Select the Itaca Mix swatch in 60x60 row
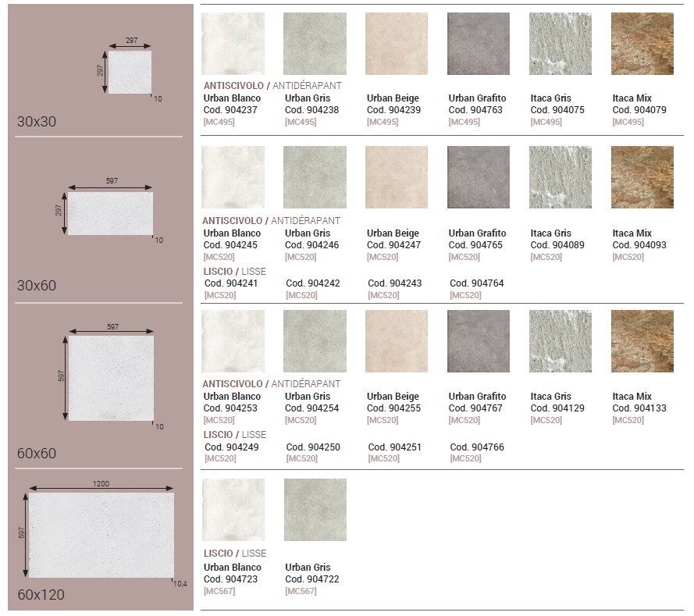Viewport: 694px width, 616px height. coord(642,340)
